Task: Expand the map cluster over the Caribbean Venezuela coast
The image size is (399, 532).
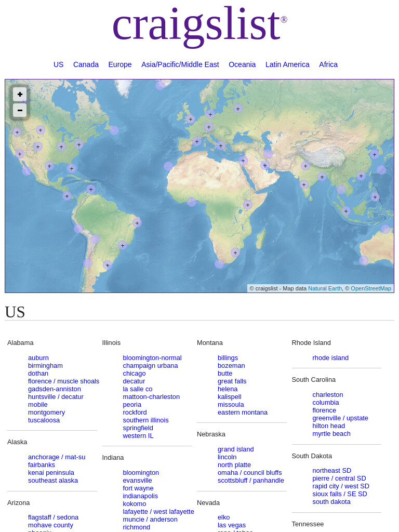Action: coord(90,189)
